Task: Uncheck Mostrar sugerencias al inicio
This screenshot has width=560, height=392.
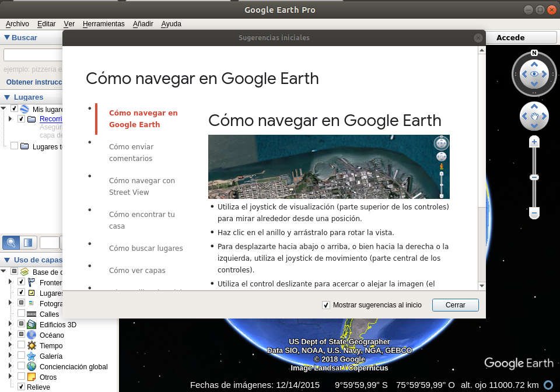Action: pyautogui.click(x=325, y=305)
